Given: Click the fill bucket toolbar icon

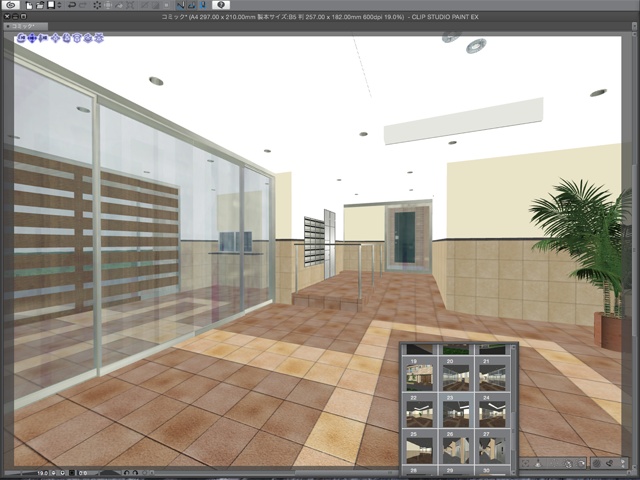Looking at the screenshot, I should [119, 5].
